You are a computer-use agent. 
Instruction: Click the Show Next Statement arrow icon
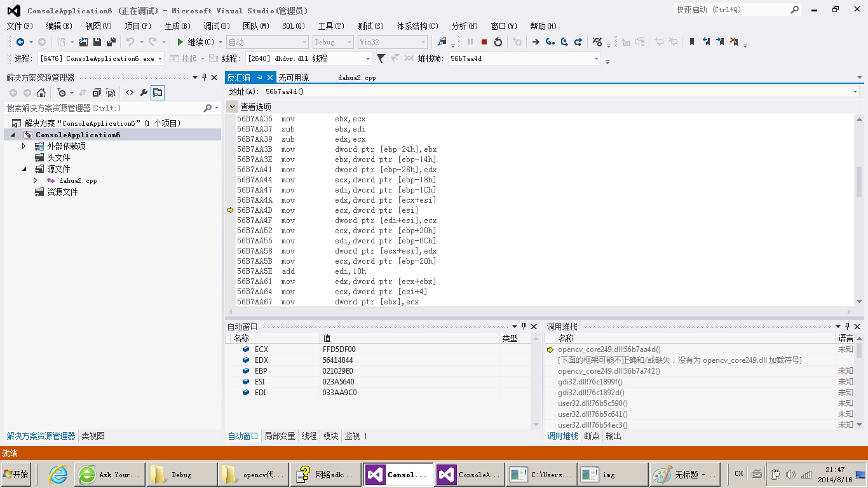pos(536,42)
